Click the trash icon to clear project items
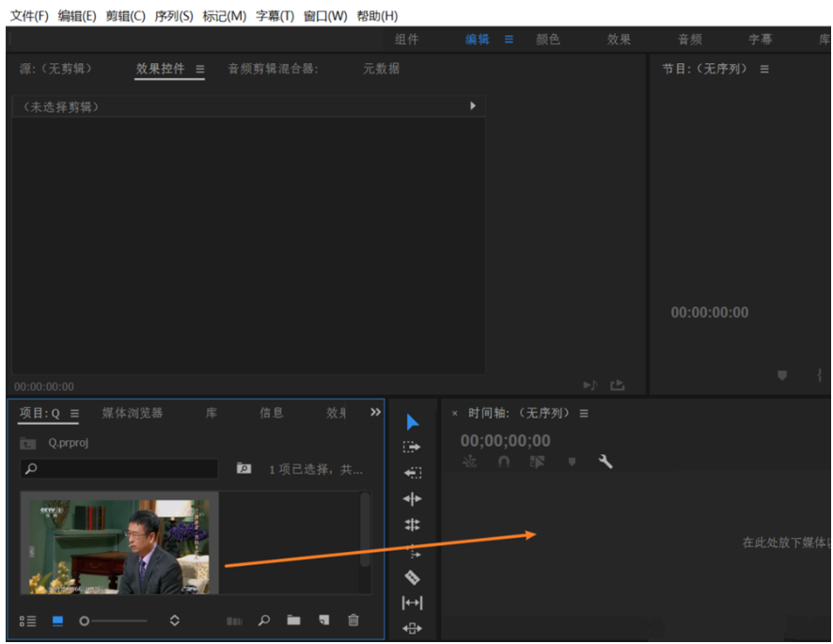 [x=353, y=620]
